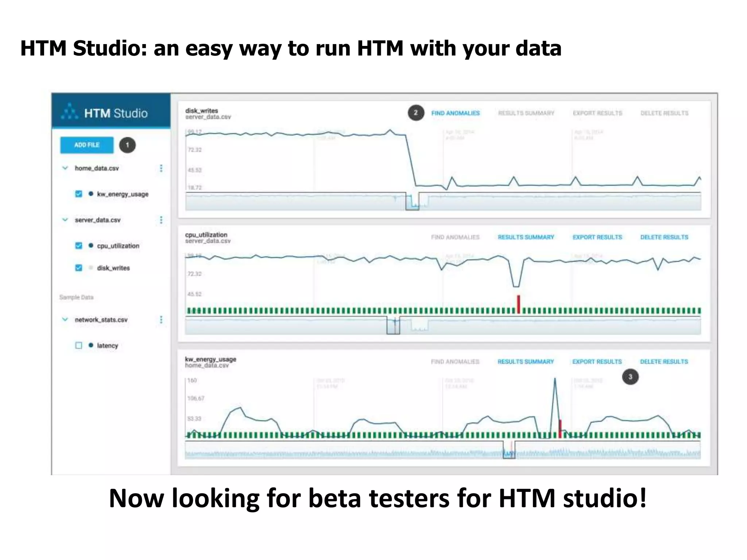
Task: Click the cpu_utilization metric label in sidebar
Action: pyautogui.click(x=118, y=246)
